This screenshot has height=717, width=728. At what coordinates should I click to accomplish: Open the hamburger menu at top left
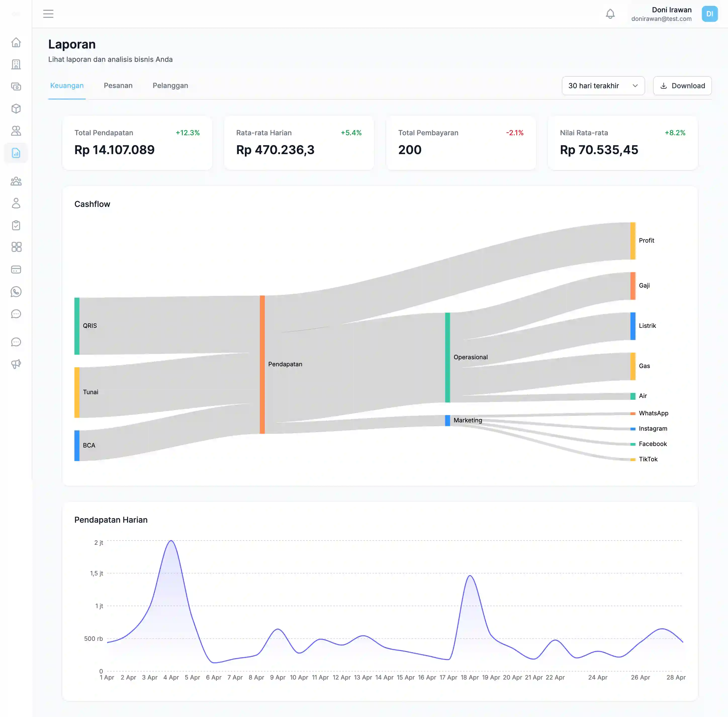[x=48, y=14]
